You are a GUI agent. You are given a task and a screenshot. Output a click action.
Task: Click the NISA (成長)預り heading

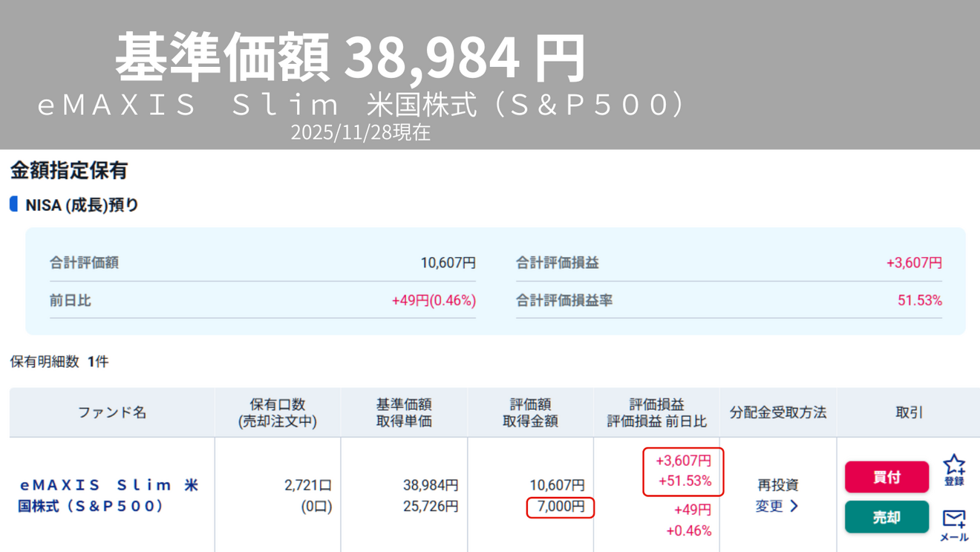point(82,205)
